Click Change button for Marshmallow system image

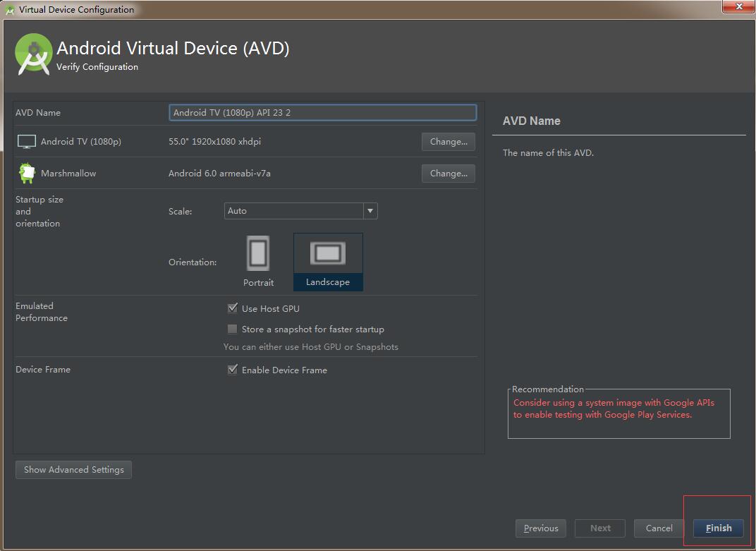tap(449, 174)
